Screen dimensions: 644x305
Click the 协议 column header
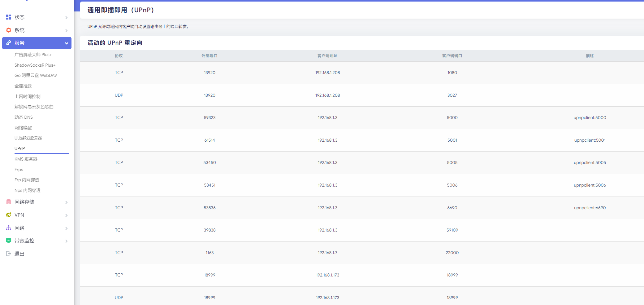tap(119, 56)
